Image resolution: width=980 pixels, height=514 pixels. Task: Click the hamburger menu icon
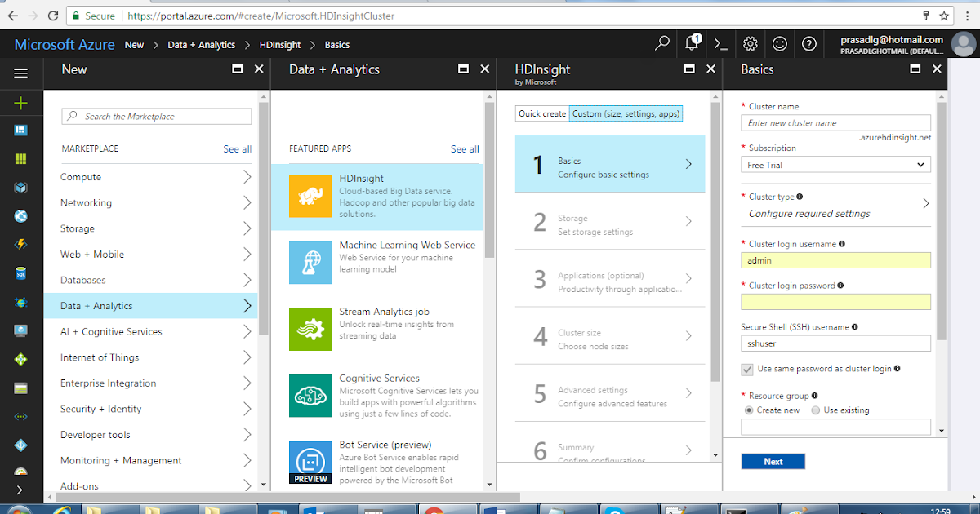[x=20, y=72]
